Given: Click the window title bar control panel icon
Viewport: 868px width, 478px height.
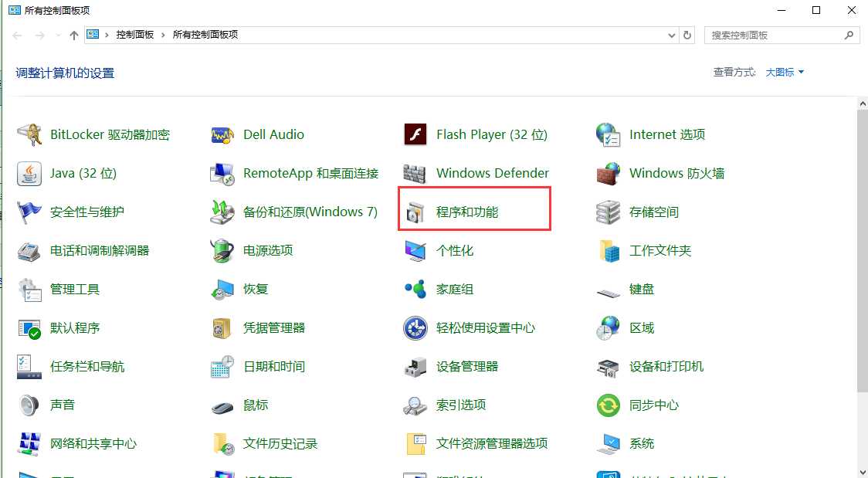Looking at the screenshot, I should click(15, 10).
